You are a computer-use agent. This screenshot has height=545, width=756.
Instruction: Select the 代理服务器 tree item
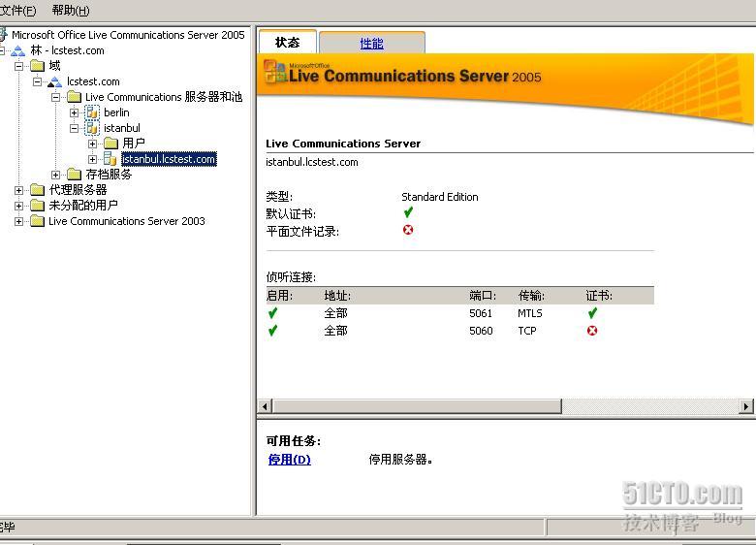[78, 190]
